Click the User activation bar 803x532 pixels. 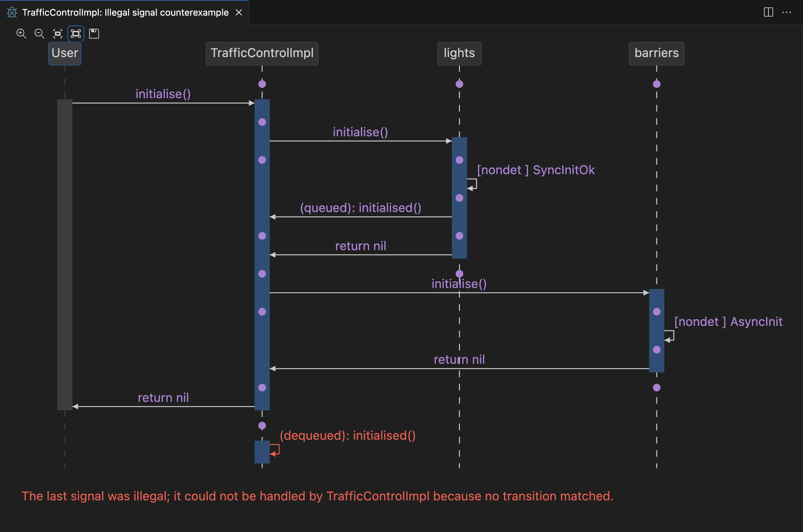coord(65,255)
